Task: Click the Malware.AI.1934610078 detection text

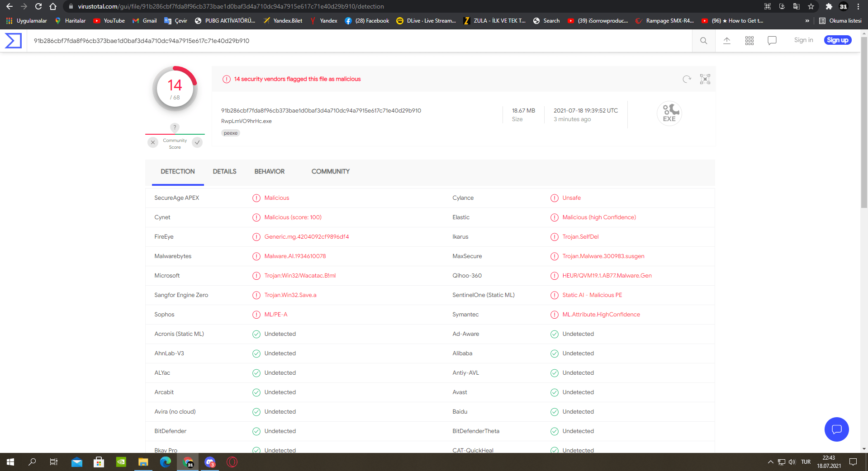Action: coord(295,256)
